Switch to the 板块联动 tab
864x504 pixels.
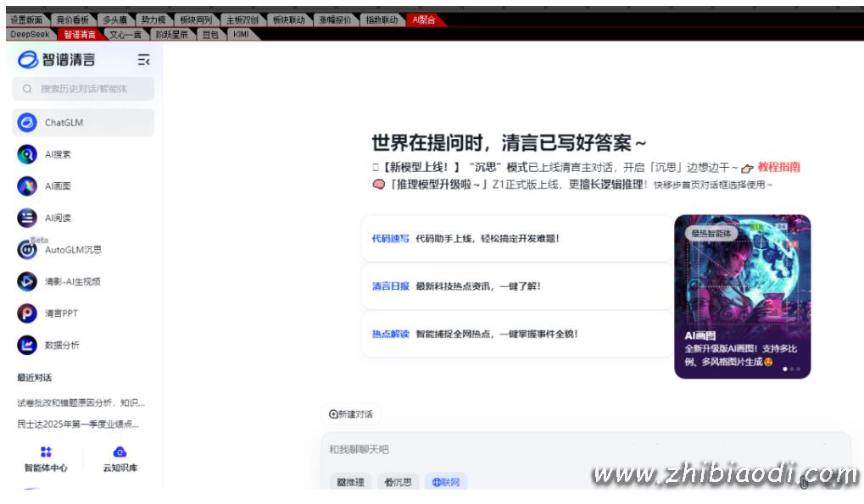pos(289,19)
